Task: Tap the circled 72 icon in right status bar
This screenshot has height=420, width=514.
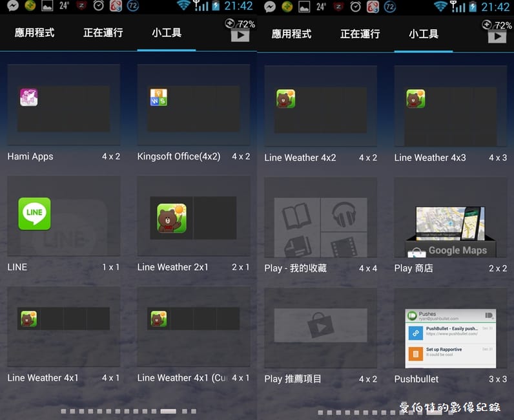Action: [390, 6]
